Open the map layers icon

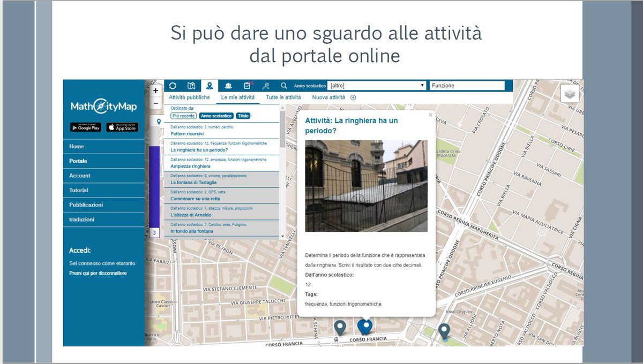[570, 94]
